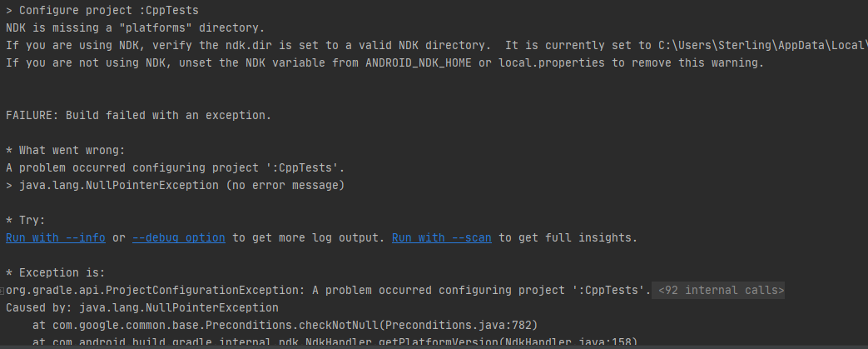Image resolution: width=868 pixels, height=349 pixels.
Task: Click the '* Try:' heading line
Action: pos(26,220)
